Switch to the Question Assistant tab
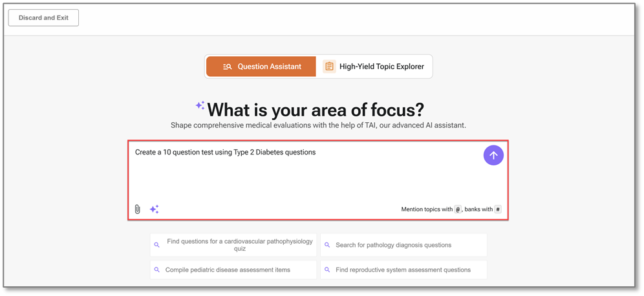 [x=261, y=67]
